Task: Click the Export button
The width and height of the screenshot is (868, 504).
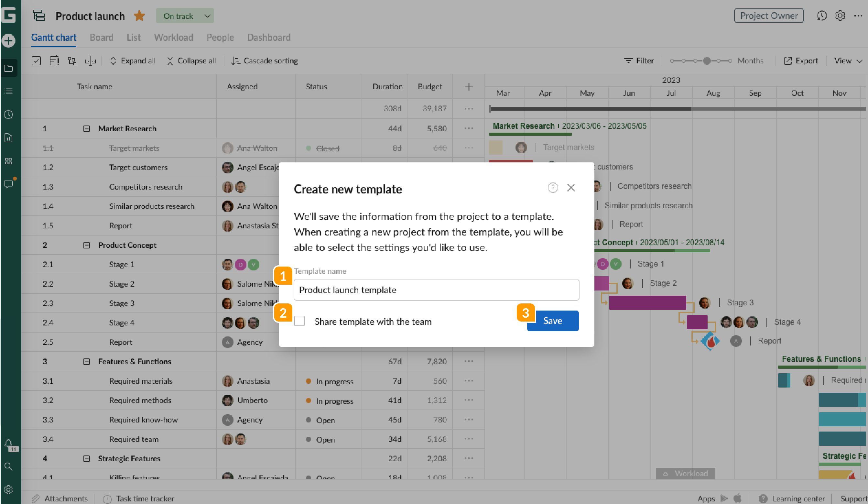Action: tap(801, 61)
